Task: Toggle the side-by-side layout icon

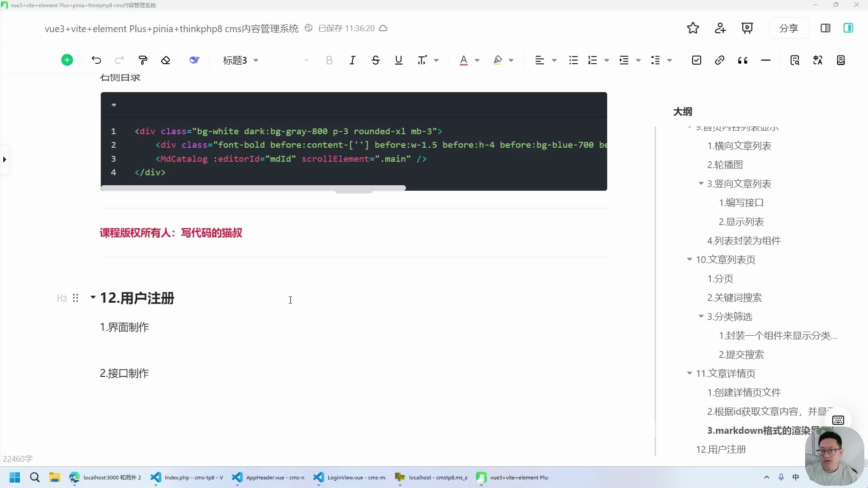Action: 826,28
